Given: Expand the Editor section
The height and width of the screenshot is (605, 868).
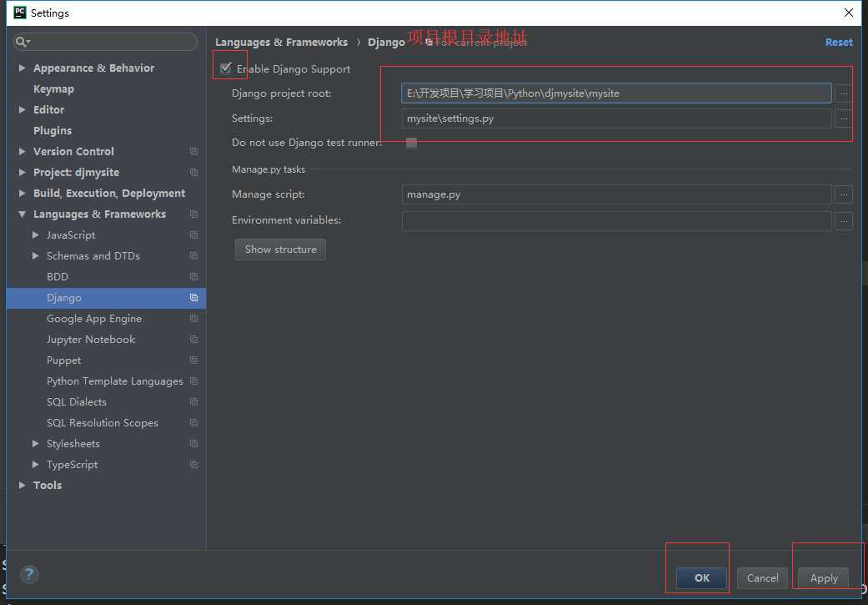Looking at the screenshot, I should (x=23, y=109).
